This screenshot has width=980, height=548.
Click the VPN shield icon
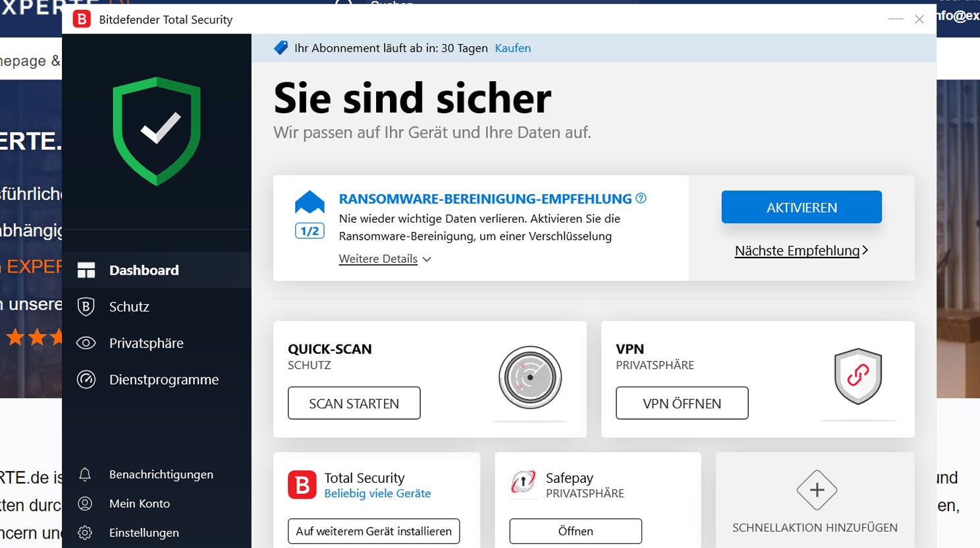[857, 377]
